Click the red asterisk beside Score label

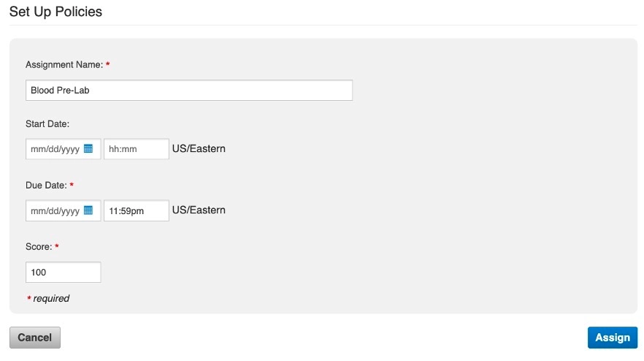[x=57, y=246]
